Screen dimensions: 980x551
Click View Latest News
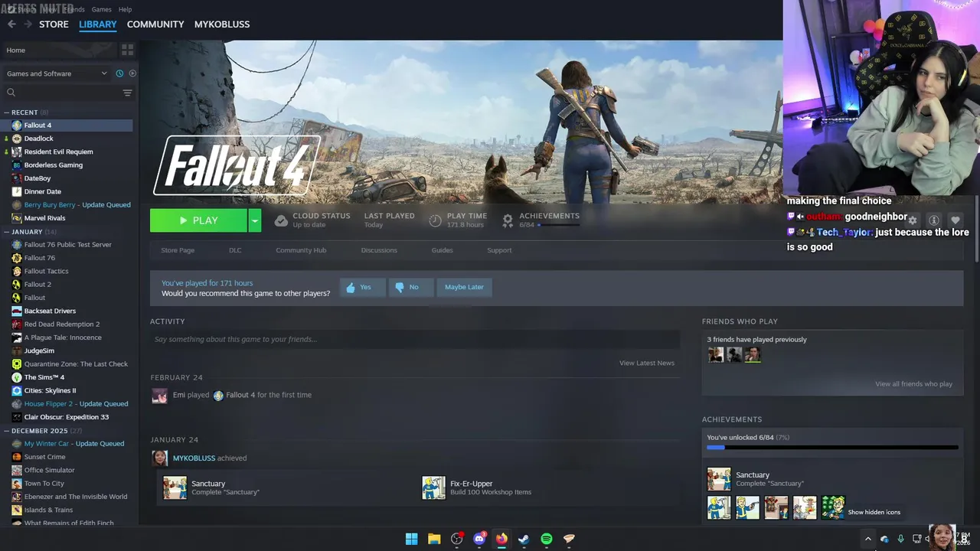pos(647,363)
